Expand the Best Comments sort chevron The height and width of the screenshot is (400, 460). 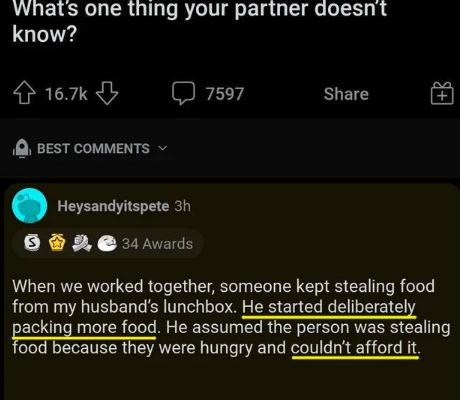[x=162, y=148]
